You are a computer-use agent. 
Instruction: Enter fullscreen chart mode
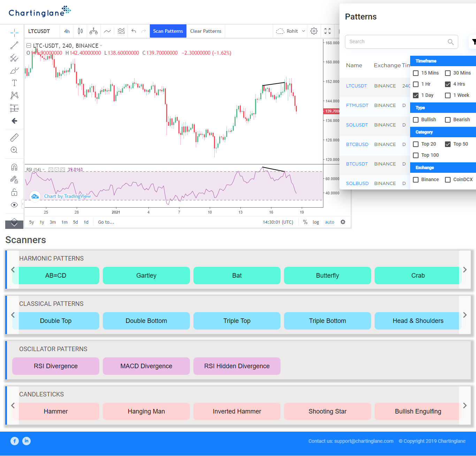(328, 31)
